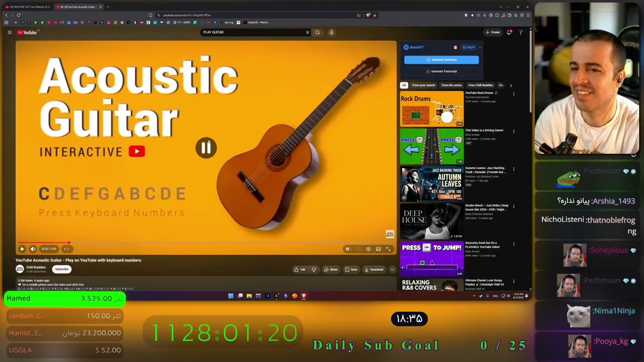
Task: Select the From Chill Buddies chip
Action: point(480,85)
